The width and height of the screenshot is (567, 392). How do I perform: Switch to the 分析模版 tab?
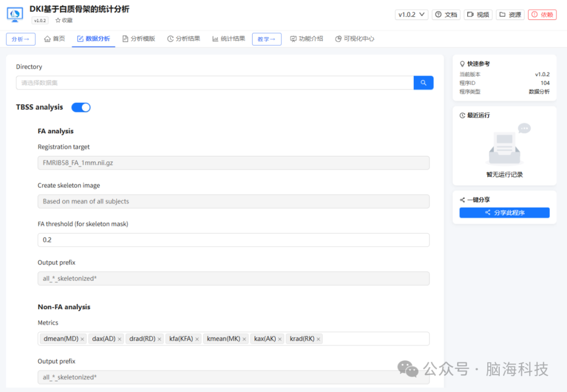tap(139, 39)
